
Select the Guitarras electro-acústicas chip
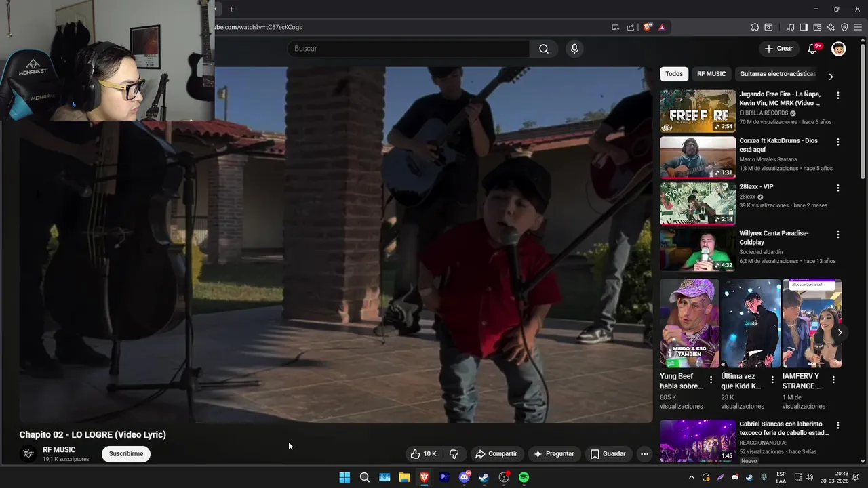tap(778, 74)
